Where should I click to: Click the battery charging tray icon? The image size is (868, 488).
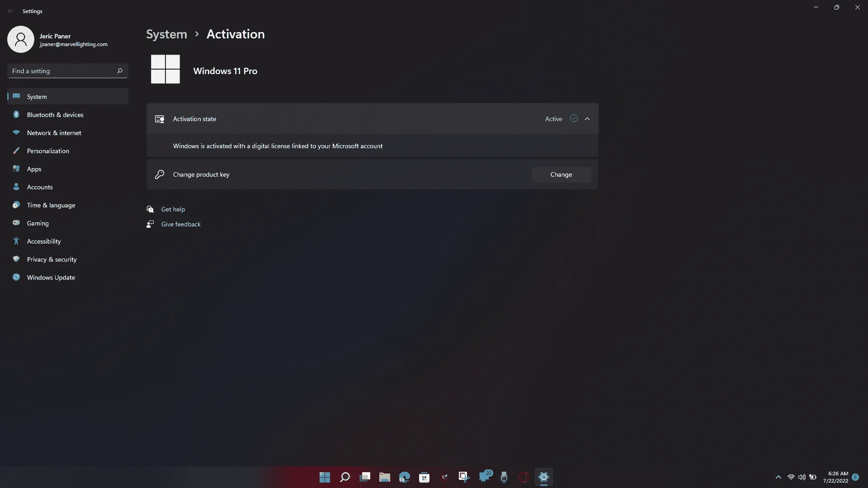coord(813,477)
